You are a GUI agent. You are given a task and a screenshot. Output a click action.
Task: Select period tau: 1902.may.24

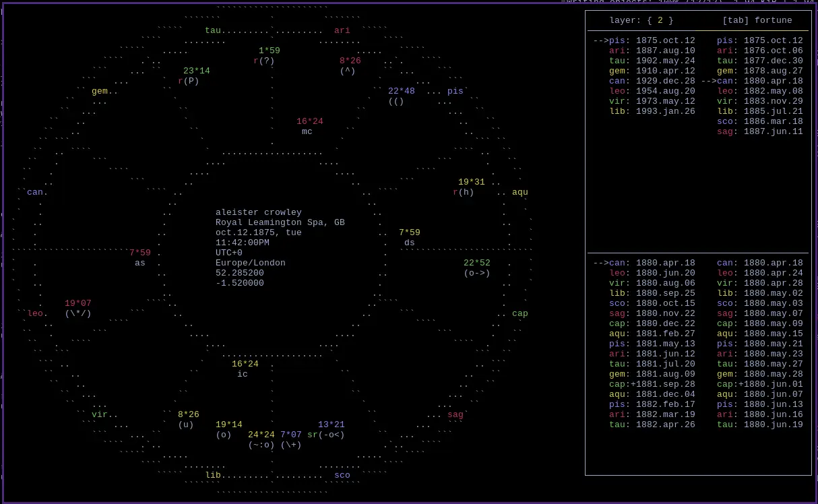(652, 61)
